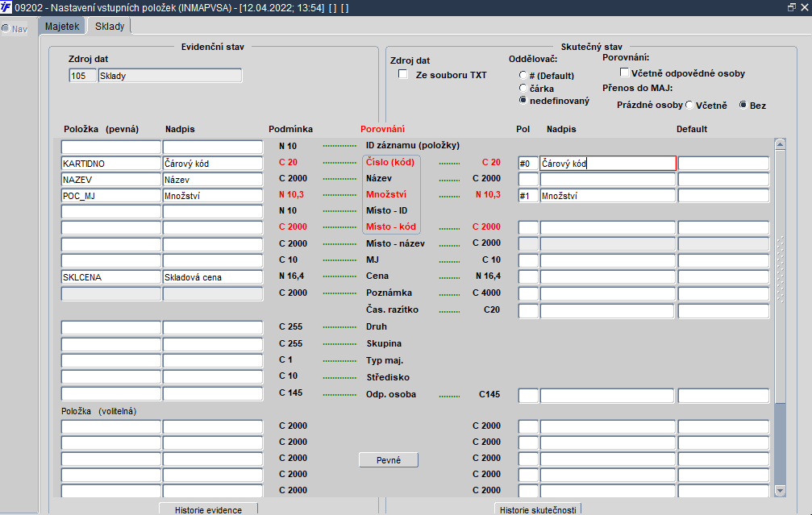This screenshot has width=812, height=515.
Task: Choose čárka as the separator
Action: (x=523, y=88)
